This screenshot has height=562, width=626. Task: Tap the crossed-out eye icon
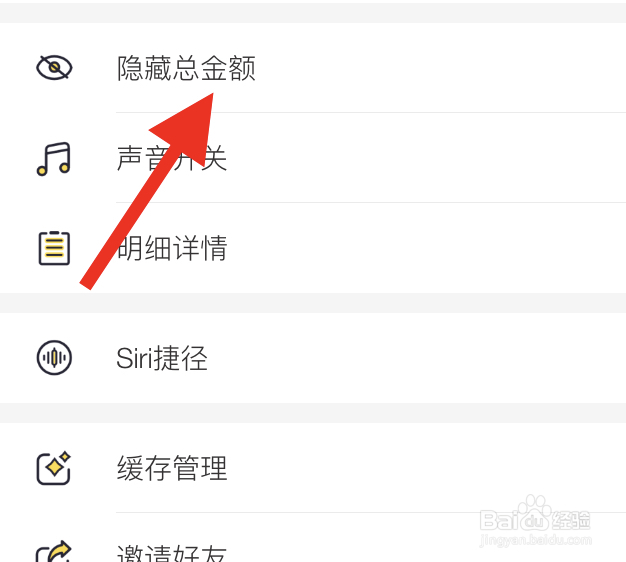pyautogui.click(x=54, y=67)
